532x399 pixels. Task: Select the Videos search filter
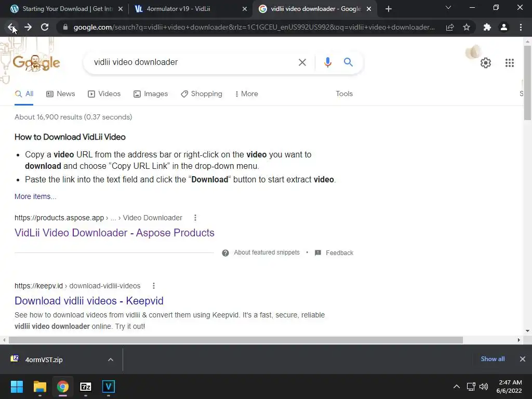click(x=104, y=94)
